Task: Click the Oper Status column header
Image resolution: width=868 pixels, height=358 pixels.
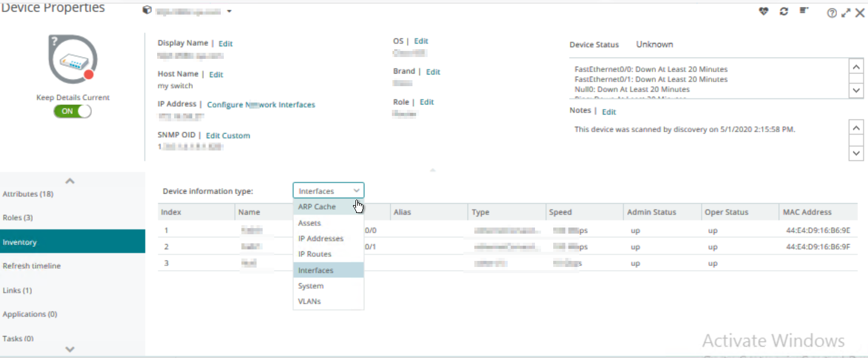Action: coord(741,212)
